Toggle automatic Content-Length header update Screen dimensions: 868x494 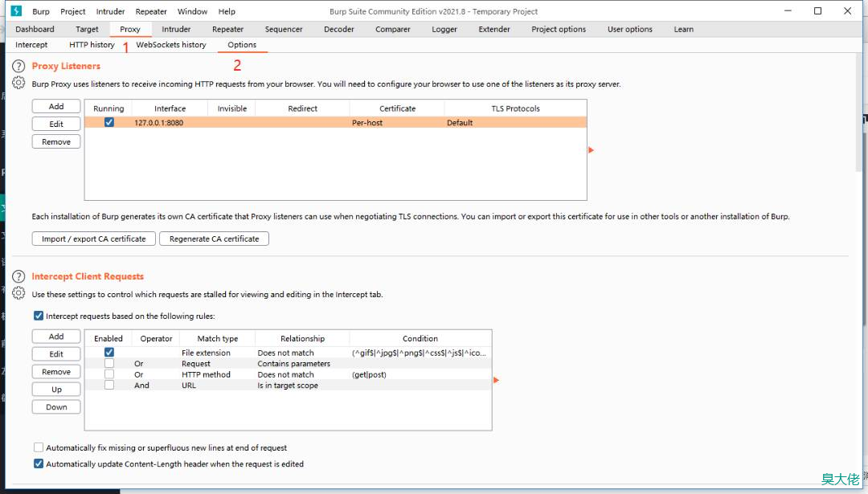[39, 463]
